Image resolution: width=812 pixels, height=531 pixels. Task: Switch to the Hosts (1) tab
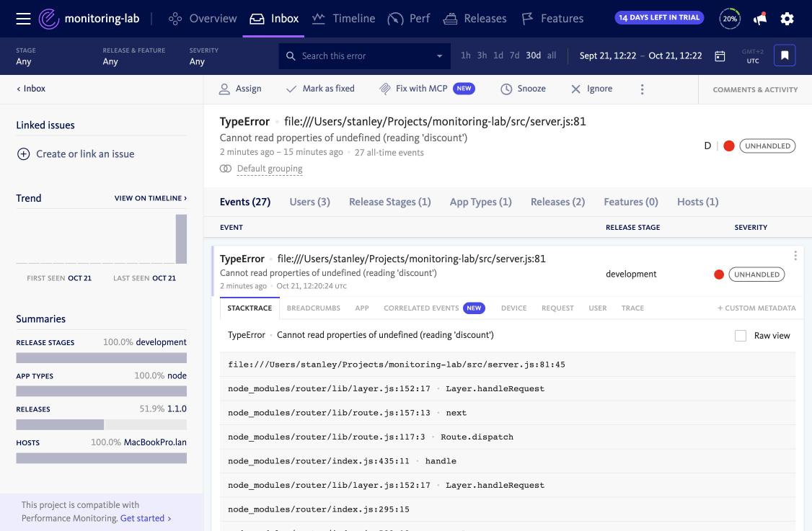(697, 202)
